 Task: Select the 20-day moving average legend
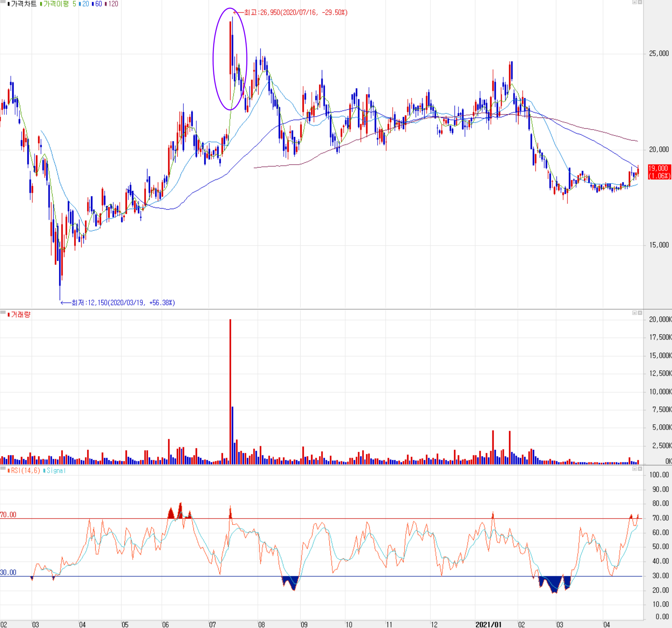[x=85, y=4]
